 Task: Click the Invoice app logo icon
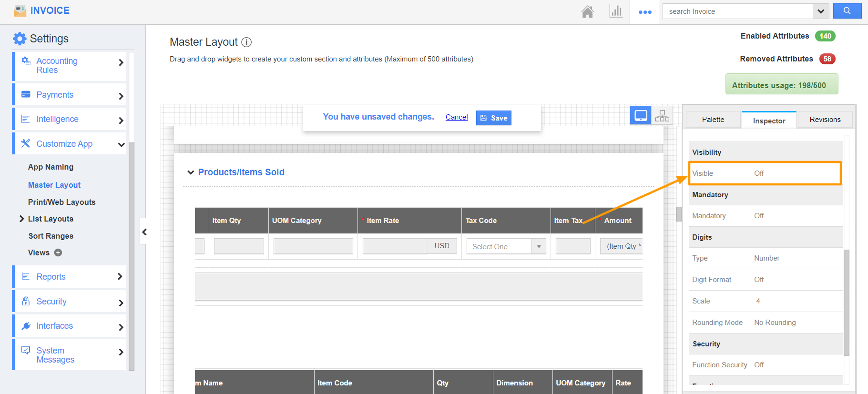click(20, 10)
